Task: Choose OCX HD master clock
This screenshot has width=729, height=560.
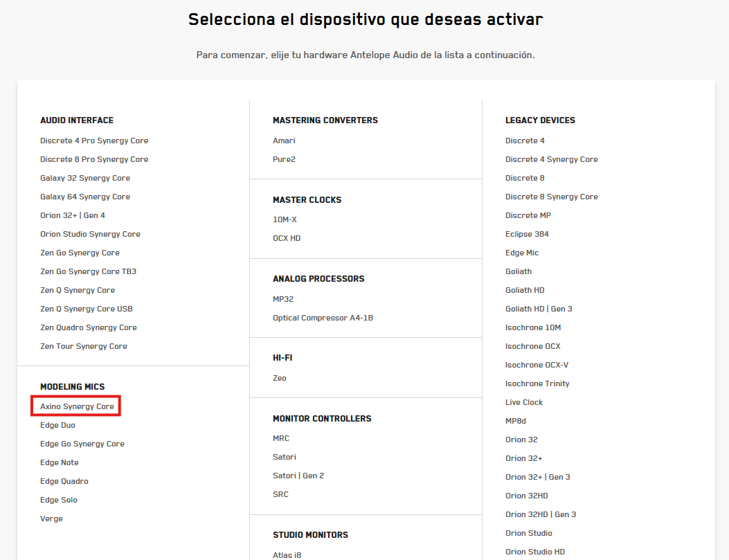Action: [287, 238]
